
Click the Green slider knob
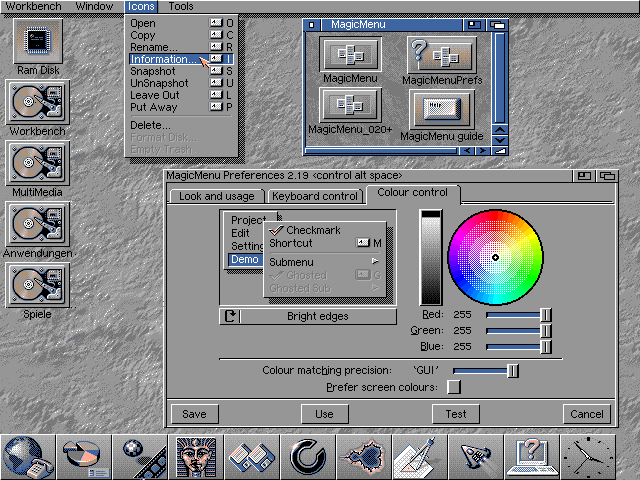point(546,331)
